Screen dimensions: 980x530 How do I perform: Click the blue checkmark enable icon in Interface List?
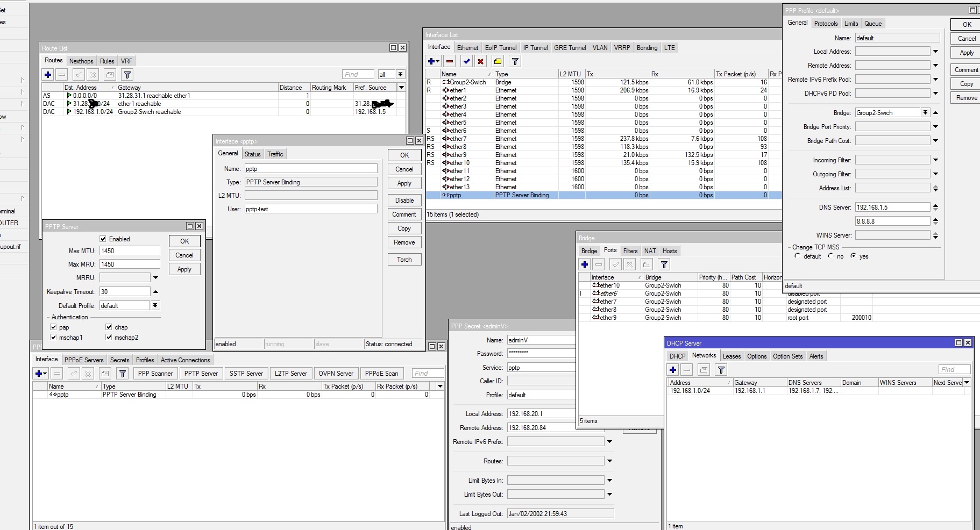point(466,61)
